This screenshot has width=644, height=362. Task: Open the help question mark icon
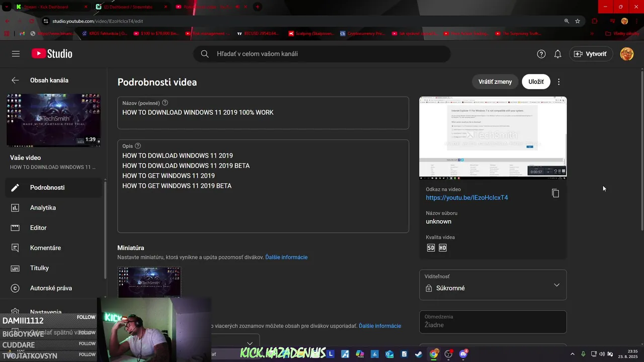(x=541, y=54)
